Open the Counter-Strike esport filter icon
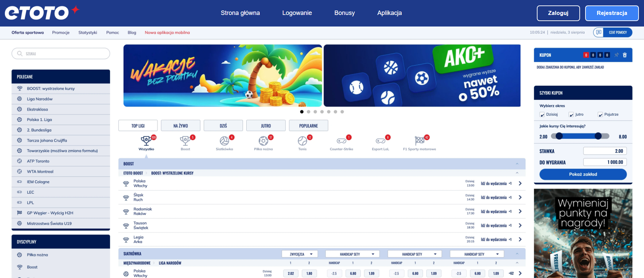Viewport: 644px width, 278px height. pos(342,140)
